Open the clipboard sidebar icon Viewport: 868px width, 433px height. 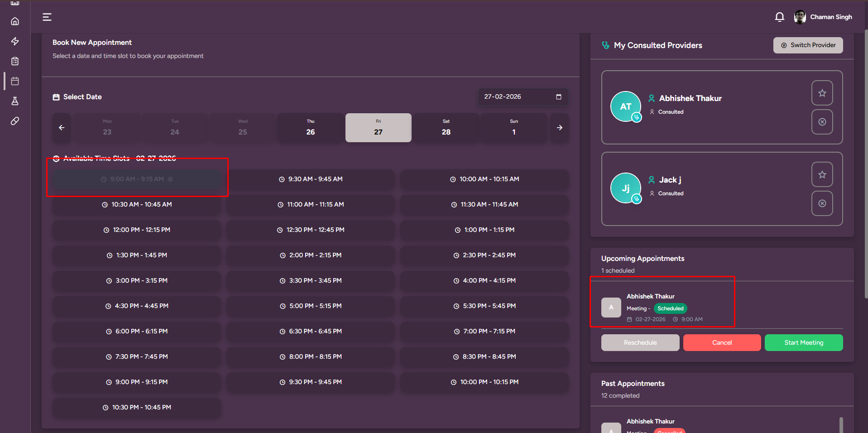point(15,61)
